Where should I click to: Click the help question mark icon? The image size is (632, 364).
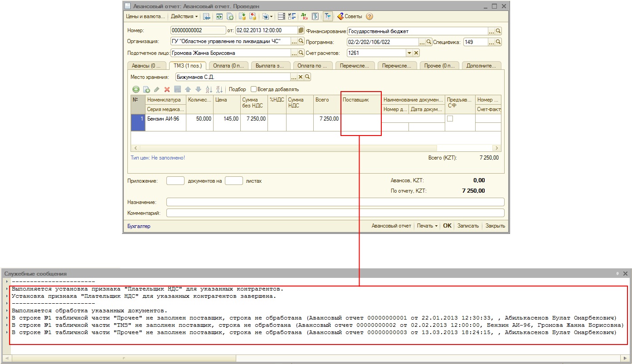pos(369,16)
